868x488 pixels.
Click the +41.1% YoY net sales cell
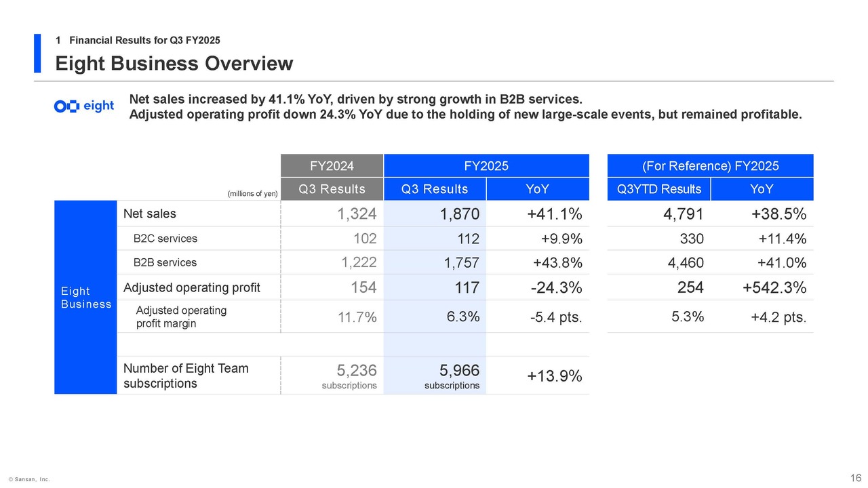pos(554,215)
